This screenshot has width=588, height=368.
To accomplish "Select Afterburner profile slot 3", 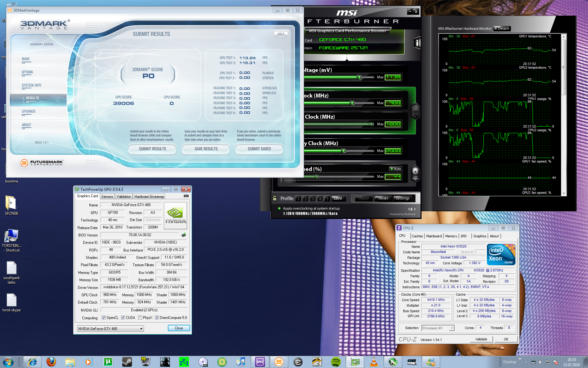I will [313, 198].
